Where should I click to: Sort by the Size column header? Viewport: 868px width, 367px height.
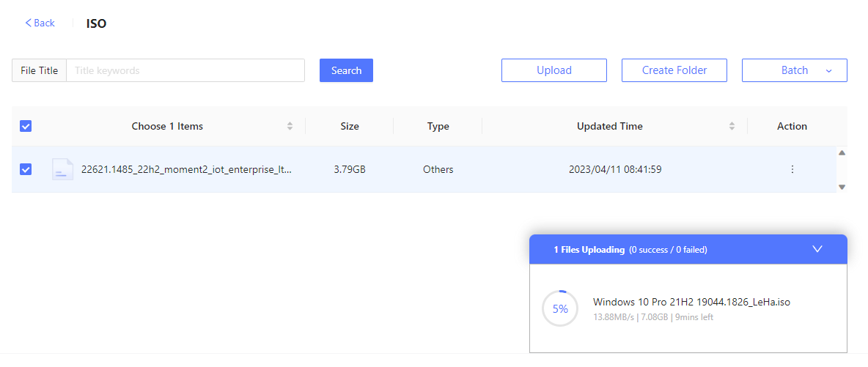tap(349, 126)
